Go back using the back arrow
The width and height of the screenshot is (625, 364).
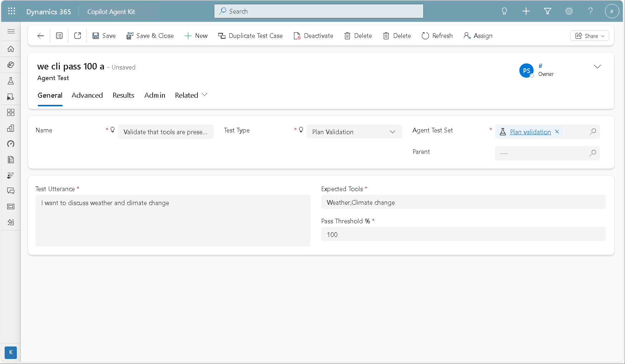pyautogui.click(x=40, y=36)
